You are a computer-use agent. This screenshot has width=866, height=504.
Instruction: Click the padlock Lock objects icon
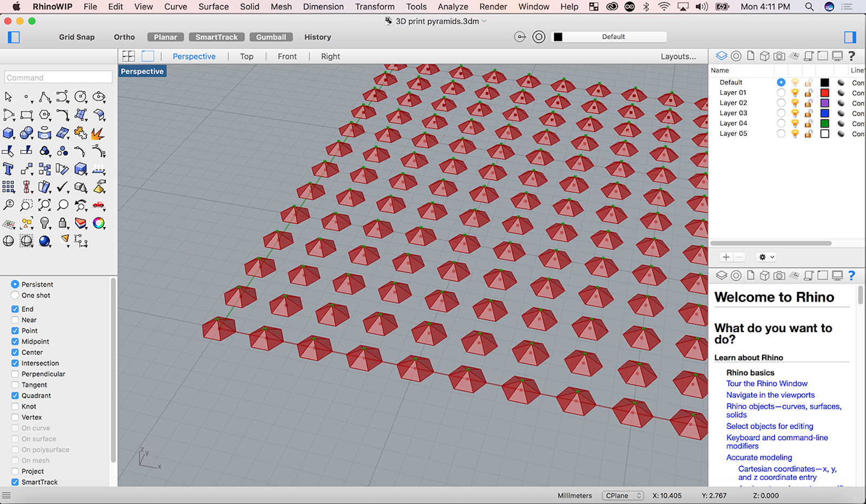coord(63,223)
